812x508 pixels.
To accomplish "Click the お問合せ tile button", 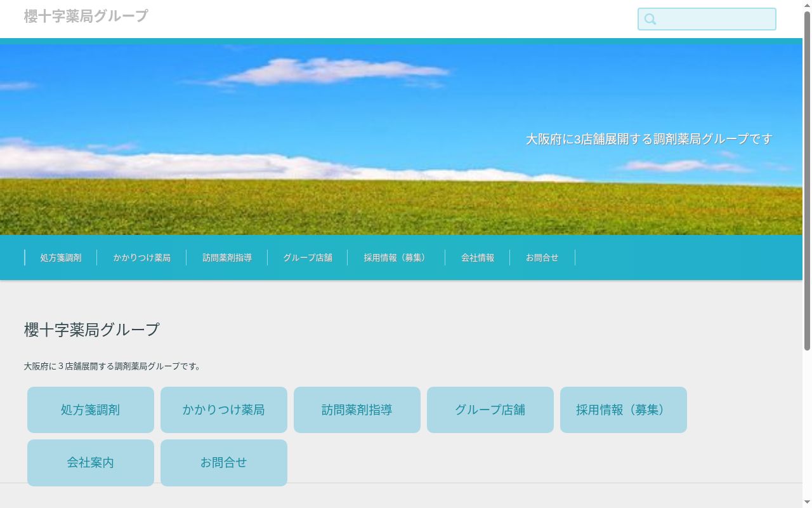I will 224,463.
